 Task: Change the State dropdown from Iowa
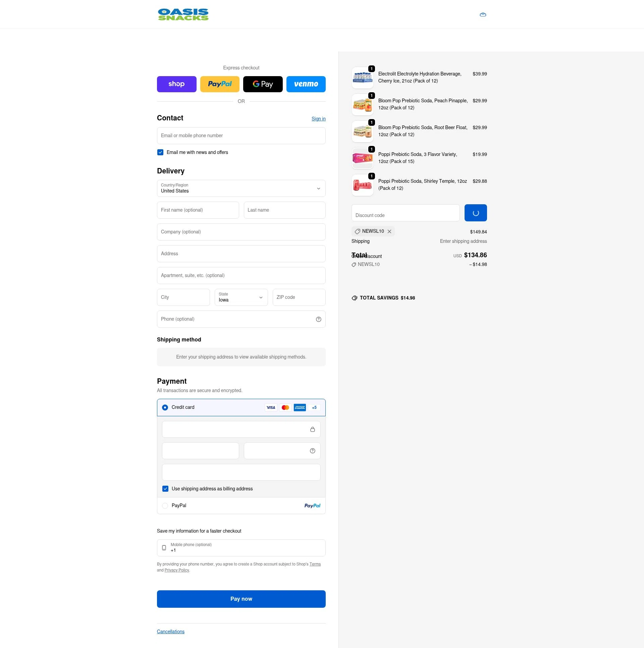coord(241,297)
